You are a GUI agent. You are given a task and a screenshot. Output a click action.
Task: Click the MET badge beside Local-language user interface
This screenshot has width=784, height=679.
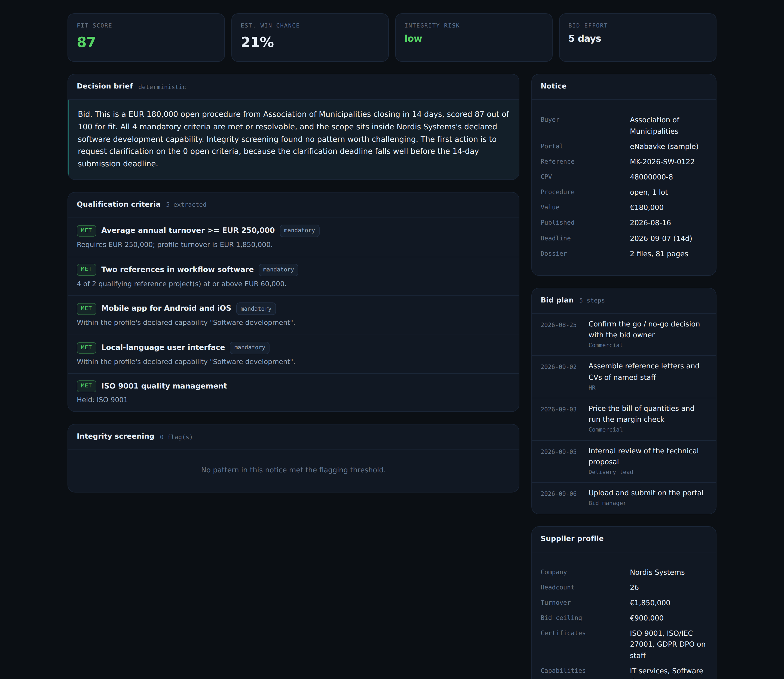tap(86, 347)
